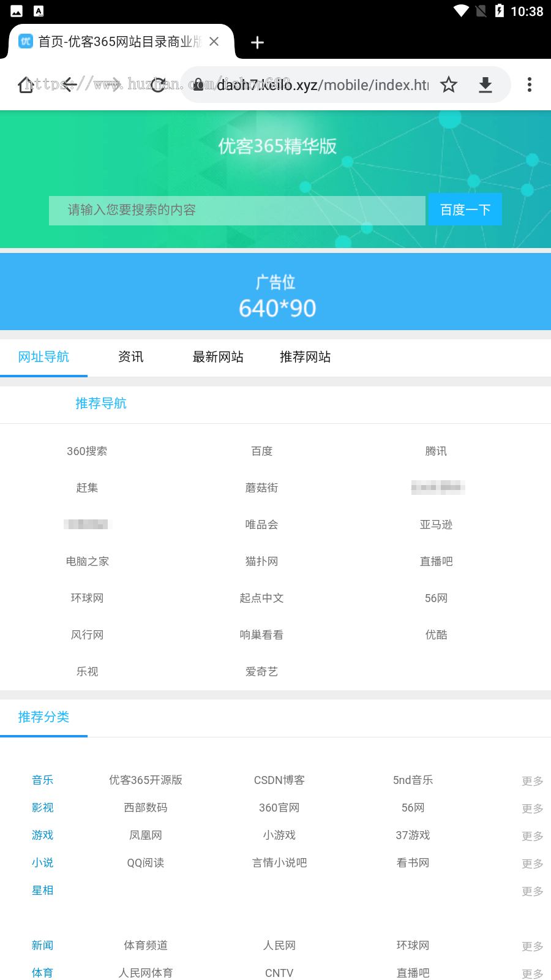Select the 网址导航 tab
This screenshot has height=980, width=551.
coord(43,357)
